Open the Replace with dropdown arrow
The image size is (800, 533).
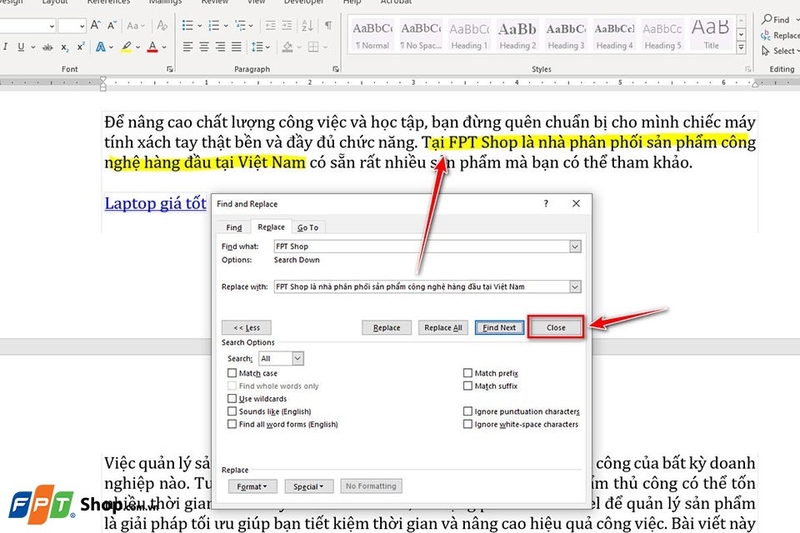(x=575, y=287)
